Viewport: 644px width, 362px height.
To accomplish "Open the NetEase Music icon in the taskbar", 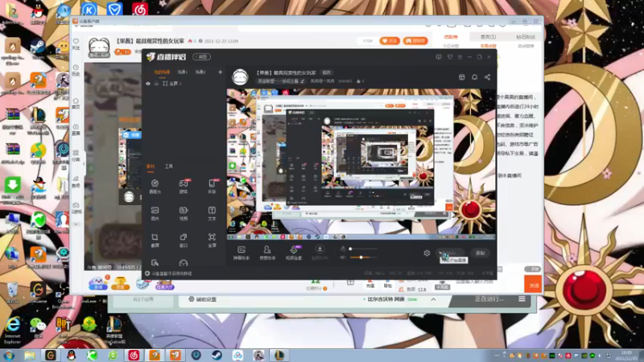I will tap(134, 355).
